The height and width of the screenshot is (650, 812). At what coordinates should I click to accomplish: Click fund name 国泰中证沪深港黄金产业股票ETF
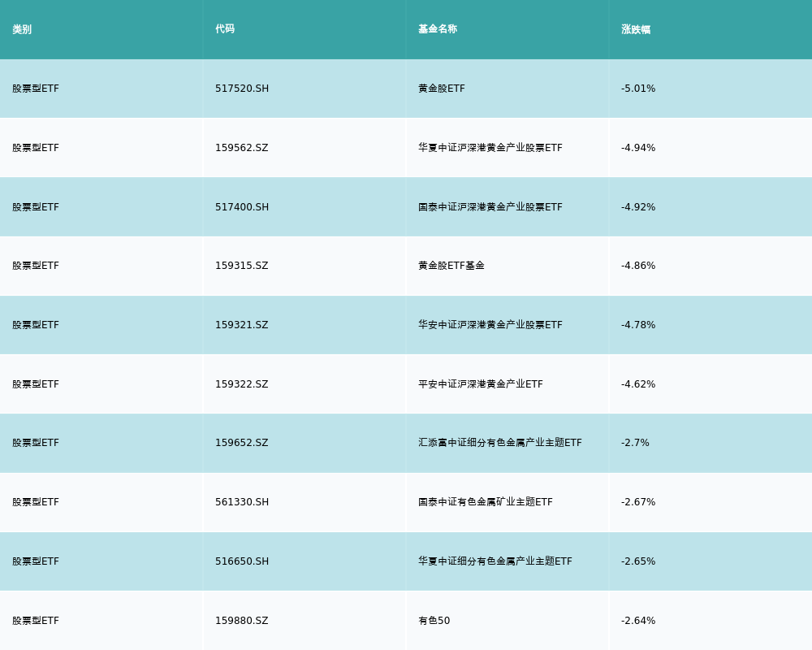pos(490,207)
